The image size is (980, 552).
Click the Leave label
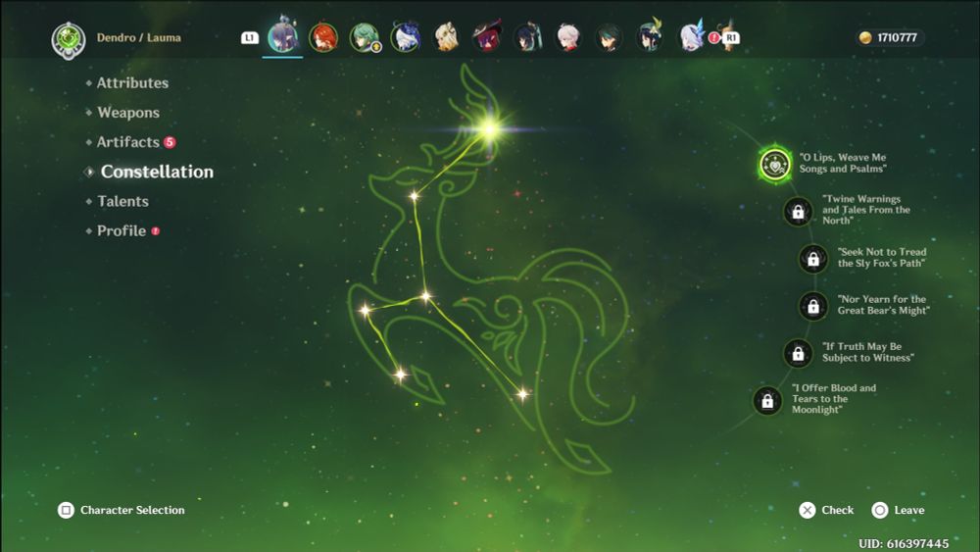(909, 510)
